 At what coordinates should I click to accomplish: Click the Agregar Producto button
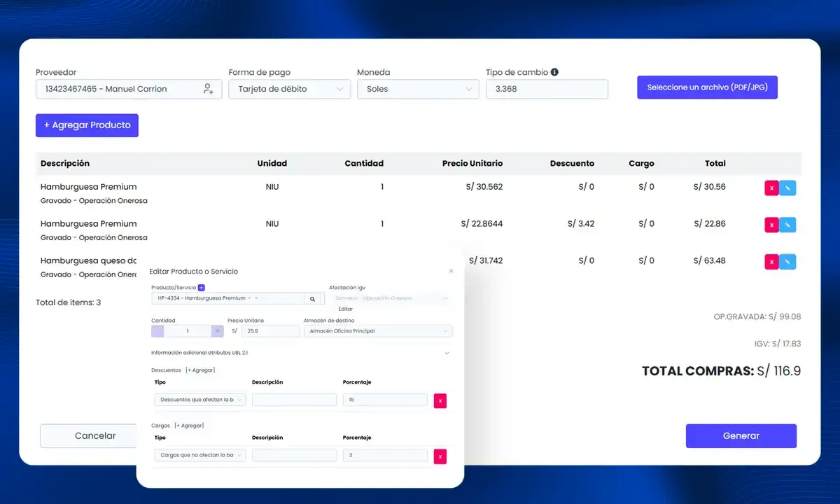click(x=87, y=125)
